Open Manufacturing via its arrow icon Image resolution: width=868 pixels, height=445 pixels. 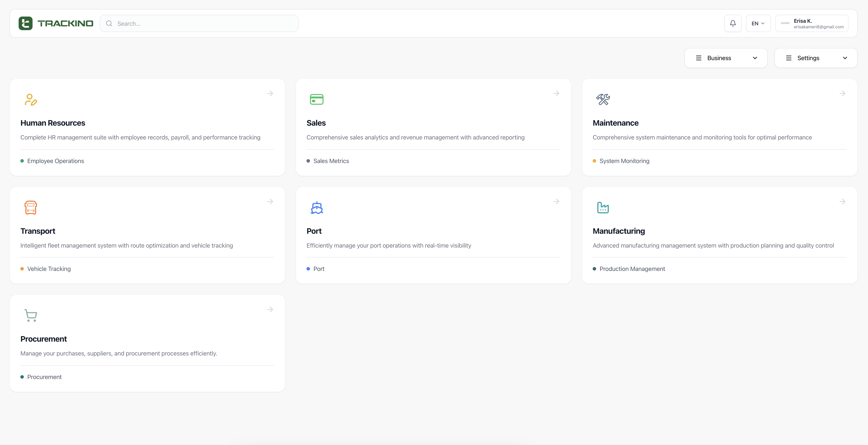tap(842, 201)
